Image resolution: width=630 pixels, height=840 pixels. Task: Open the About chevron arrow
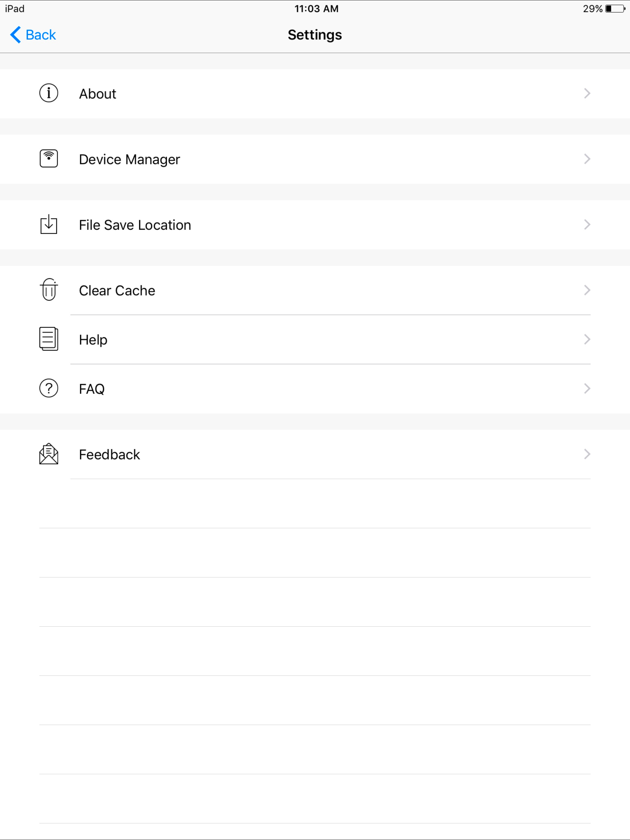click(587, 93)
